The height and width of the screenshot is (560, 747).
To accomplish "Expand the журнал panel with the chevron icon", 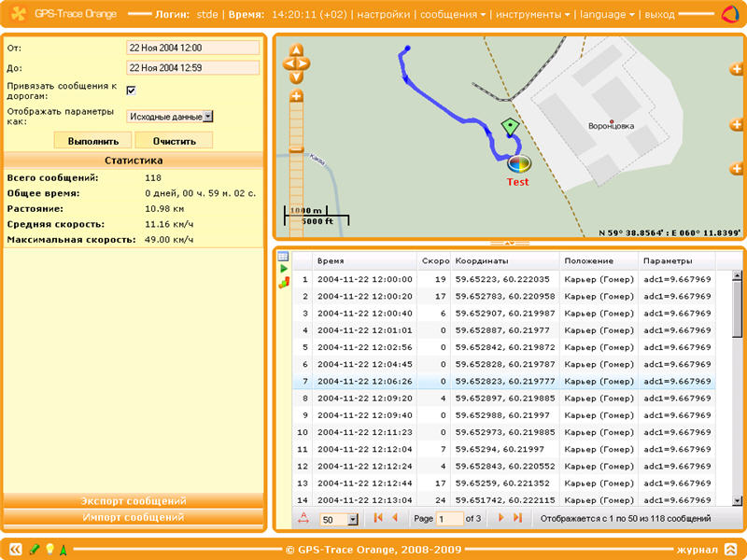I will pos(730,550).
